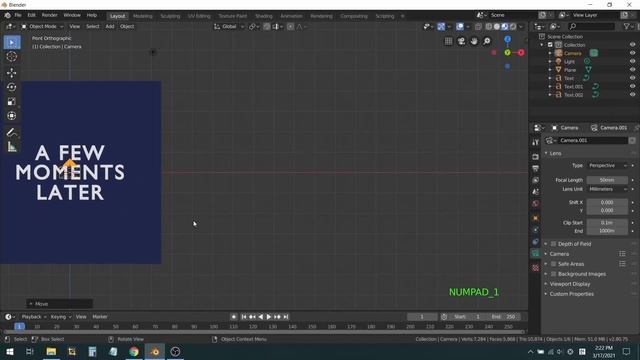Open the View Layer properties tab

point(536,180)
